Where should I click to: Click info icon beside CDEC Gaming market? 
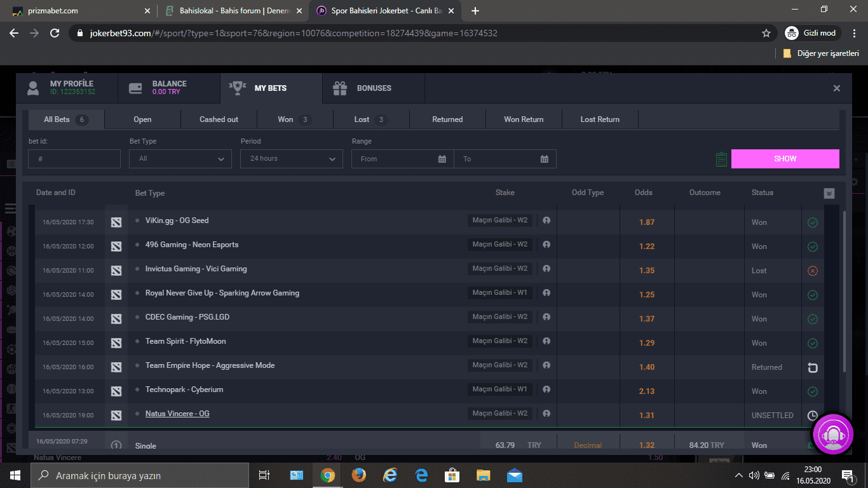(x=546, y=316)
